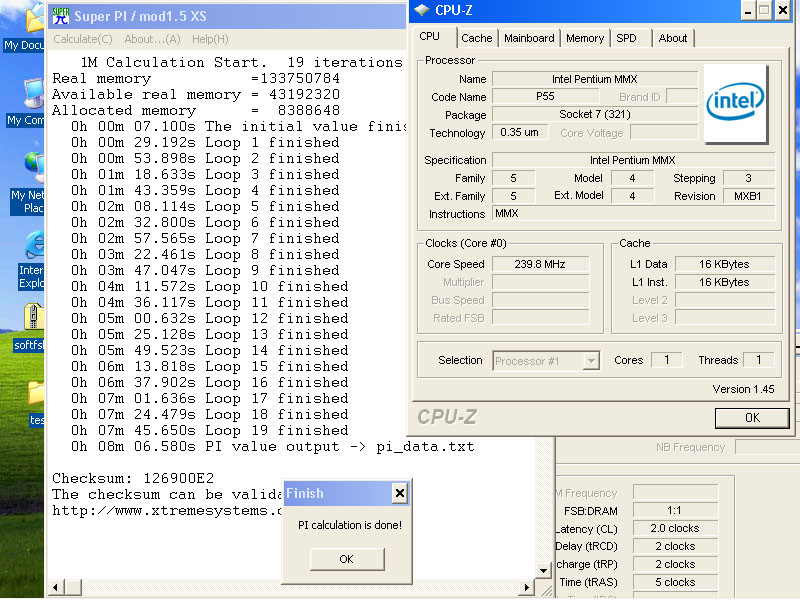Switch to the SPD tab in CPU-Z
This screenshot has height=600, width=800.
pos(626,38)
